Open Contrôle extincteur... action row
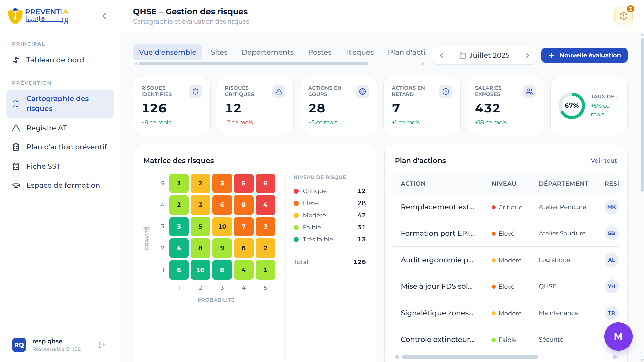This screenshot has width=644, height=362. [x=506, y=340]
